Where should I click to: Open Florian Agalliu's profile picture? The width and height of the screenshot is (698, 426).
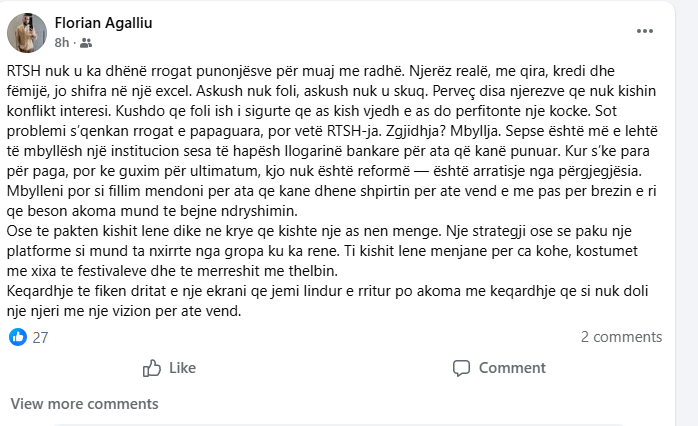click(27, 32)
